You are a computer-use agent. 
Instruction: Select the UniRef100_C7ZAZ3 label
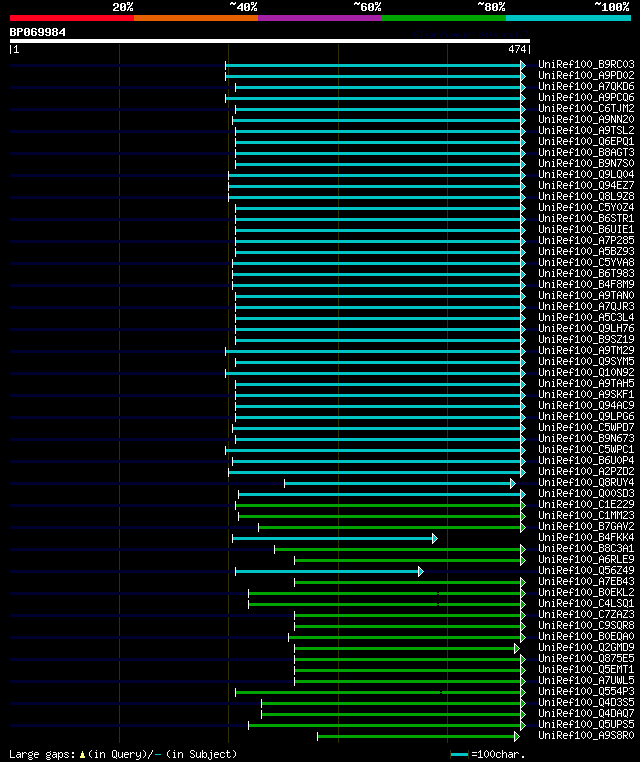coord(586,614)
